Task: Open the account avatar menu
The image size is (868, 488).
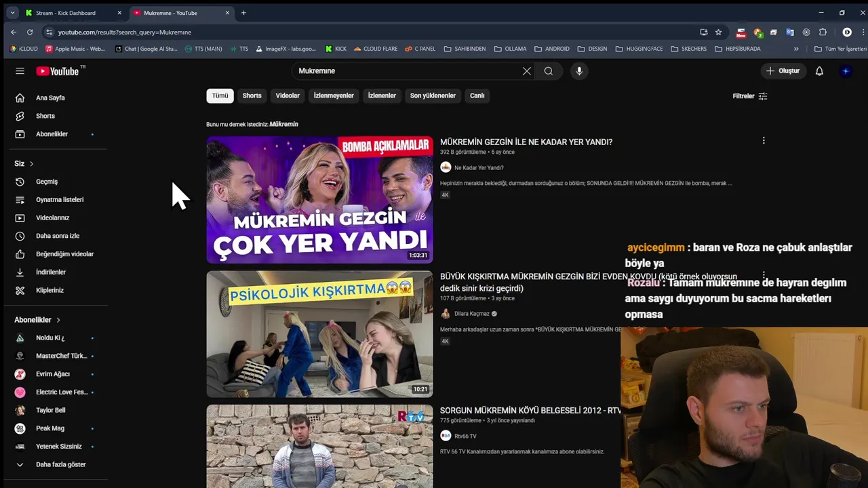Action: (846, 71)
